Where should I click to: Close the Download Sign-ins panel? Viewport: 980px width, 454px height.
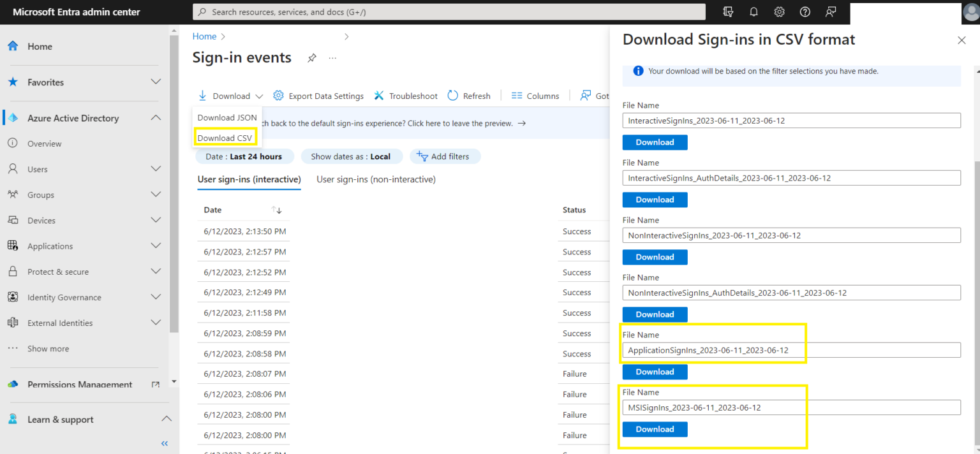pyautogui.click(x=961, y=40)
